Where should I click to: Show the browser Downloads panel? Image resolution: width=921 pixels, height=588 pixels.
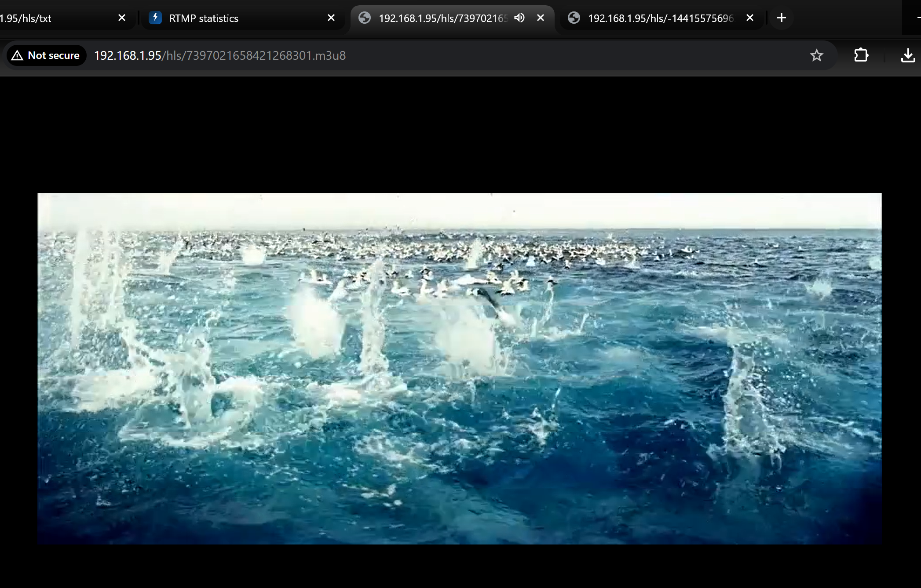point(907,55)
